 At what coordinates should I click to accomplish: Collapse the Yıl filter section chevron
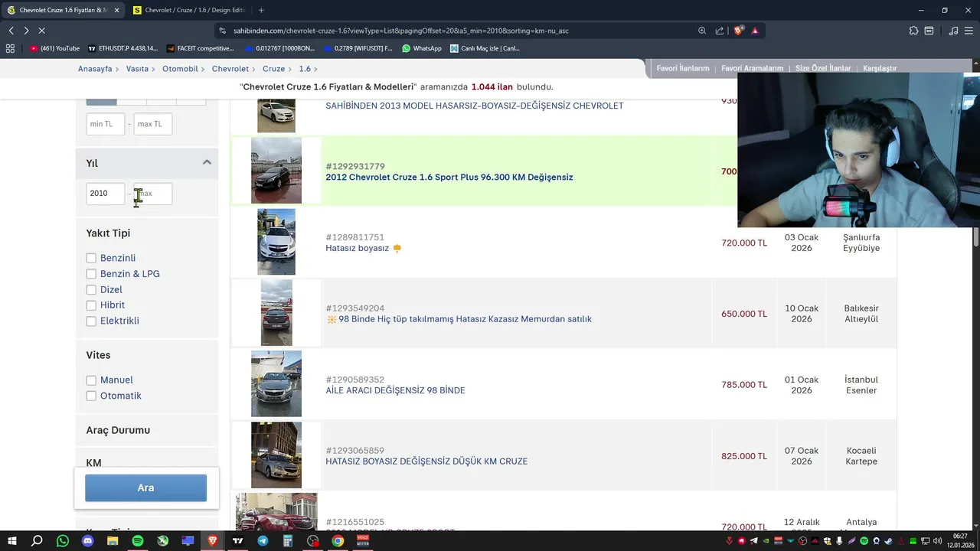[207, 162]
